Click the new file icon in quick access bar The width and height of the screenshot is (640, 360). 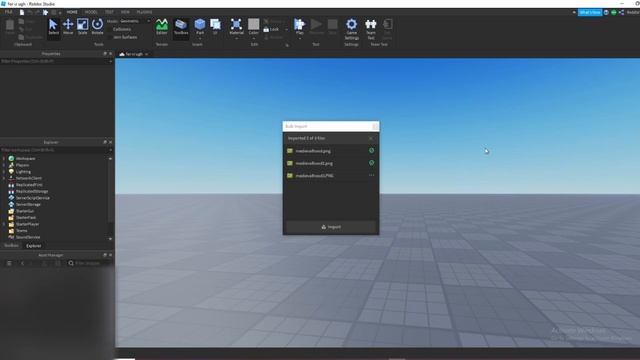[22, 12]
